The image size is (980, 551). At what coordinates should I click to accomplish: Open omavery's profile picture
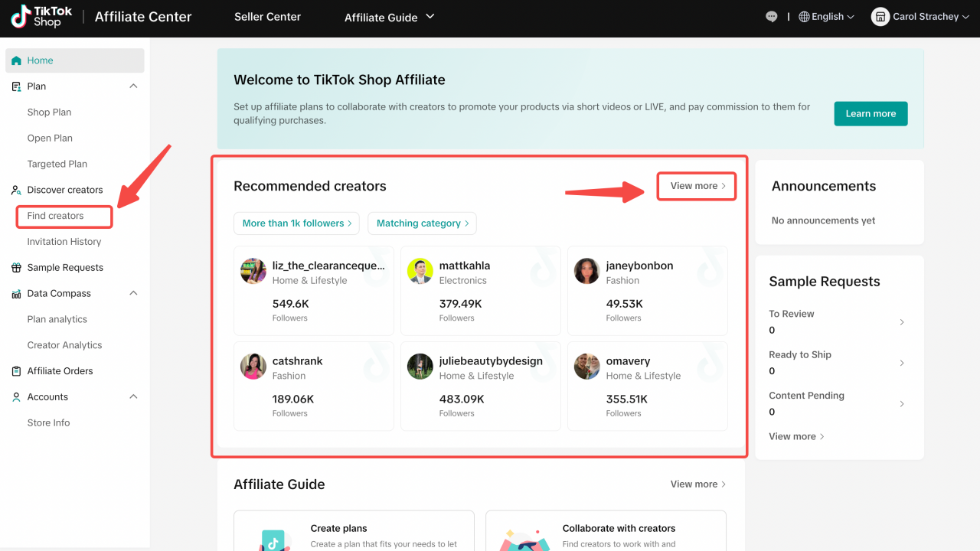587,367
